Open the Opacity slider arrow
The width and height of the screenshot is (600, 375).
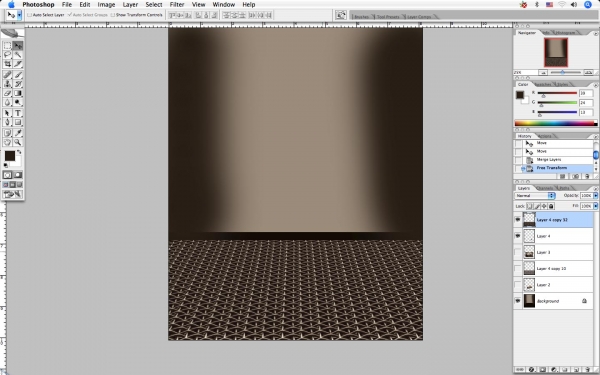click(x=595, y=196)
